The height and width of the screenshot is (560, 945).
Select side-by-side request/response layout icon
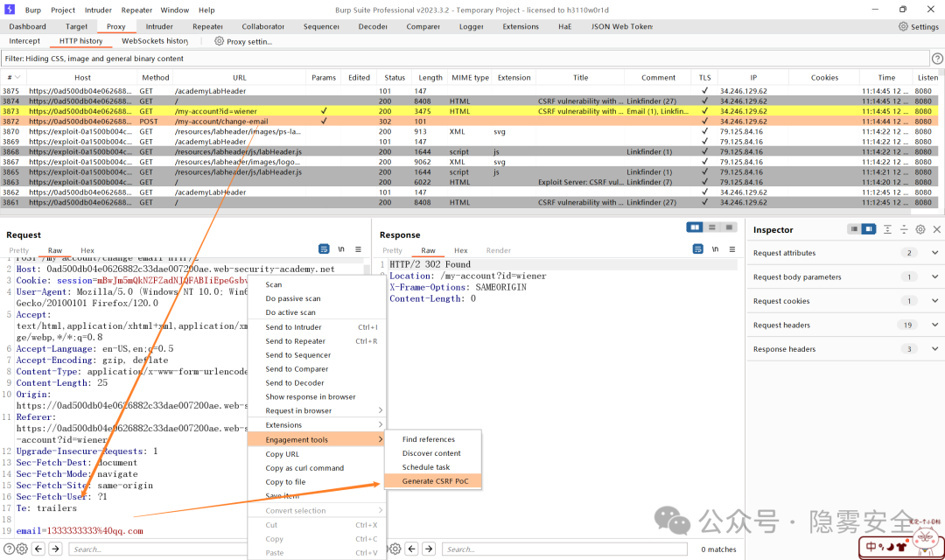click(695, 227)
